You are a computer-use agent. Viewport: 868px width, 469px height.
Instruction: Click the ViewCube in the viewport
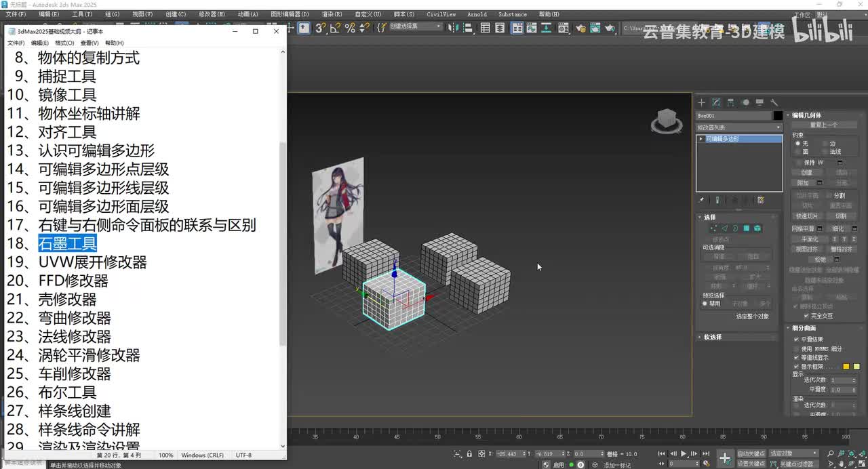(666, 121)
